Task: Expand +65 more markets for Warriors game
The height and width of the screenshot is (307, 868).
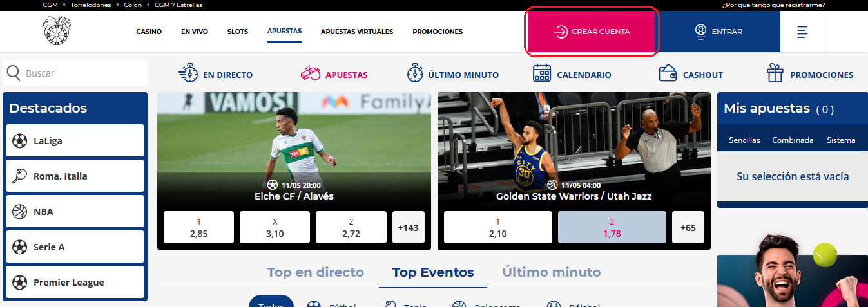Action: [x=688, y=227]
